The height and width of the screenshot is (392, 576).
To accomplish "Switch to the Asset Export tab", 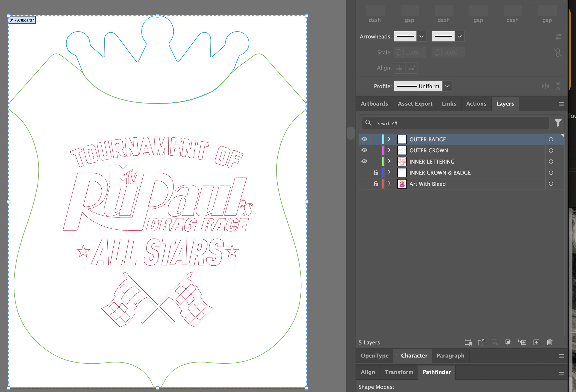I will point(415,104).
